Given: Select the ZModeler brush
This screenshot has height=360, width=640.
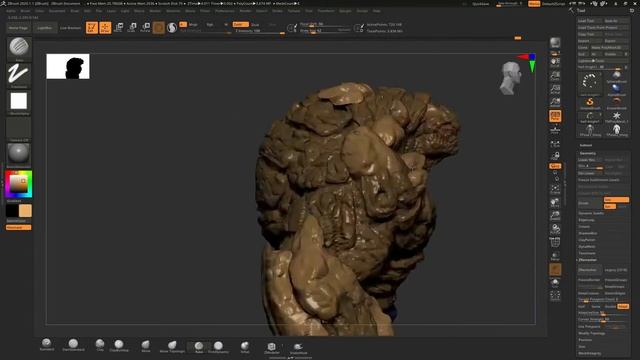Looking at the screenshot, I should pyautogui.click(x=272, y=348).
